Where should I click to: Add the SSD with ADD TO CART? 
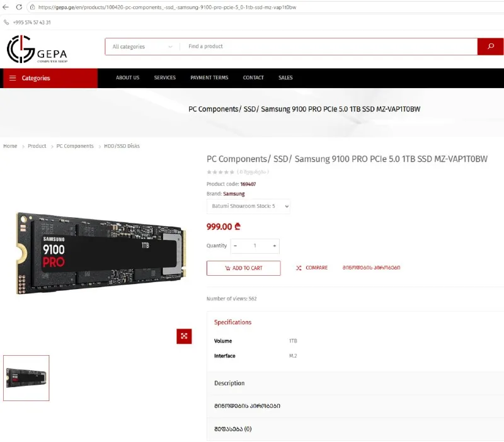click(244, 268)
